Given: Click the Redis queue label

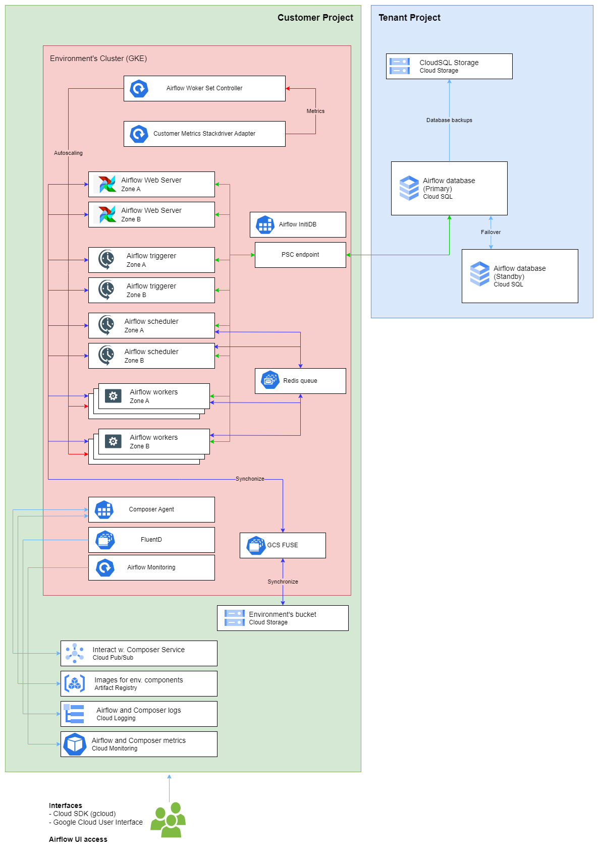Looking at the screenshot, I should 300,381.
